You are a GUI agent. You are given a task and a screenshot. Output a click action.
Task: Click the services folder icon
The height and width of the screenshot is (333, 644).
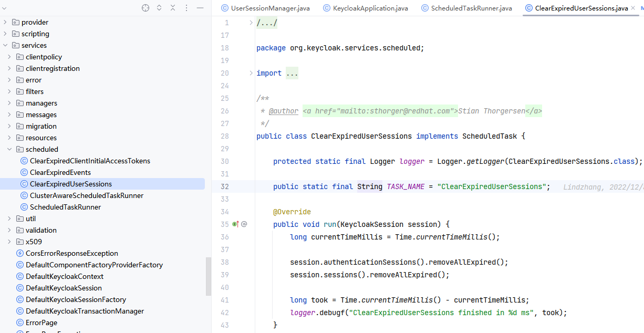pos(16,45)
